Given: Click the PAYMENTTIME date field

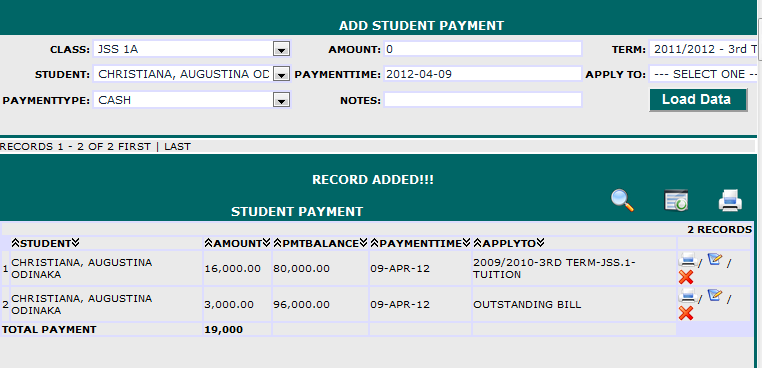Looking at the screenshot, I should (483, 74).
